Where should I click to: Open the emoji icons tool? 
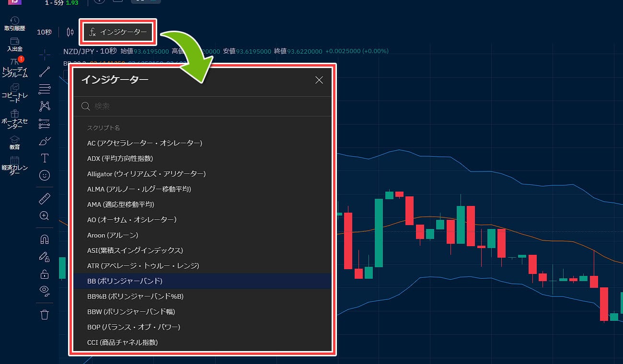pos(45,175)
